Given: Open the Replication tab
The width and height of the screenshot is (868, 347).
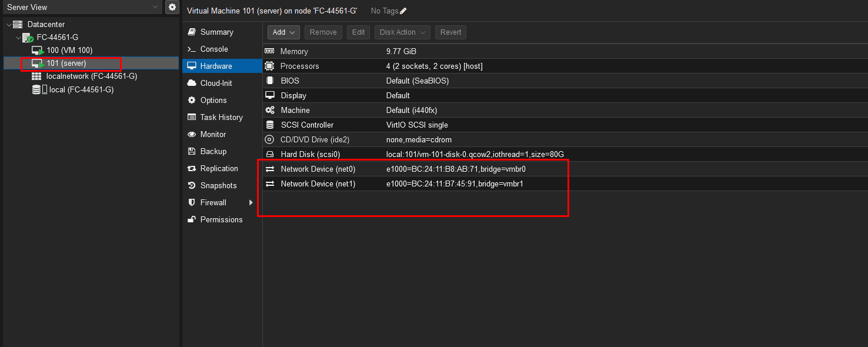Looking at the screenshot, I should pyautogui.click(x=222, y=169).
